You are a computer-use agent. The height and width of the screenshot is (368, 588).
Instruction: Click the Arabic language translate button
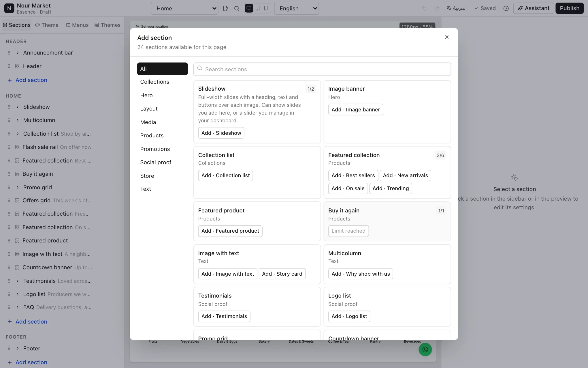pos(457,8)
